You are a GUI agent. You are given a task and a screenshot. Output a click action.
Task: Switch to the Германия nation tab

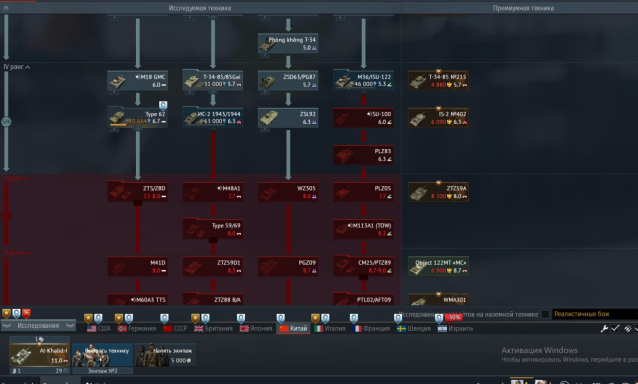click(x=137, y=328)
